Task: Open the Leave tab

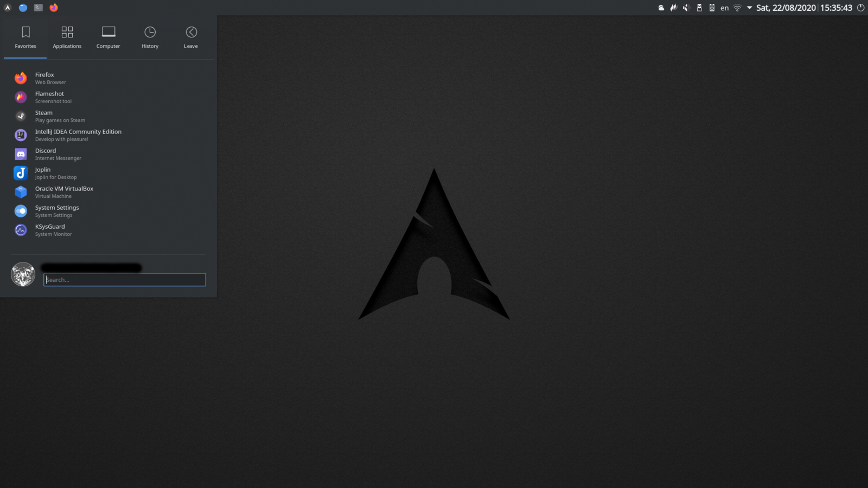Action: tap(191, 37)
